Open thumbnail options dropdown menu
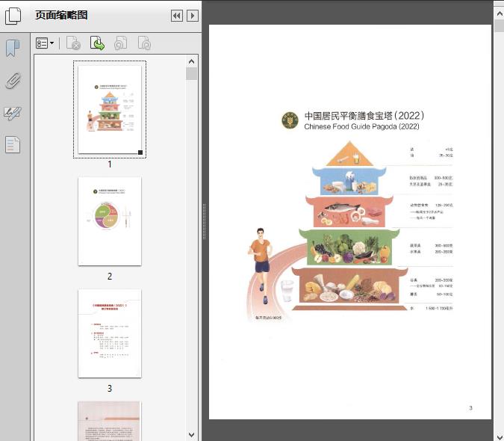 coord(45,44)
